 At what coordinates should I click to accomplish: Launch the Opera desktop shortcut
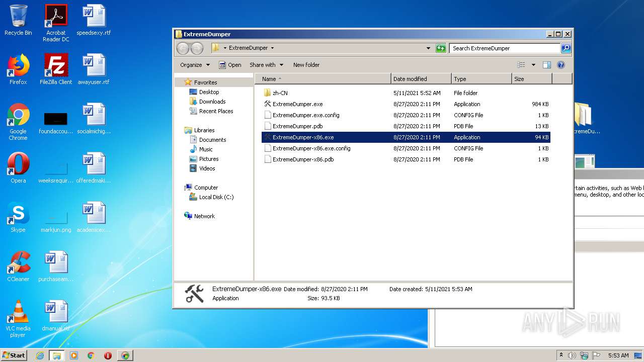coord(18,168)
